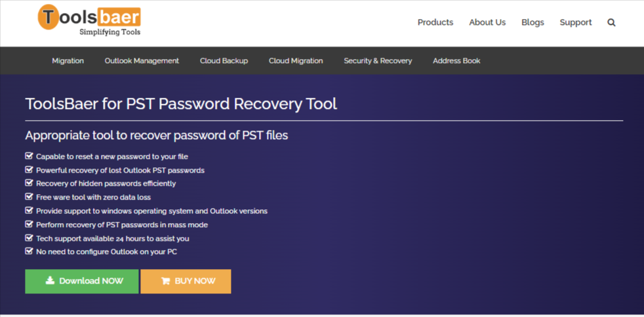
Task: Open the About Us page
Action: tap(487, 22)
